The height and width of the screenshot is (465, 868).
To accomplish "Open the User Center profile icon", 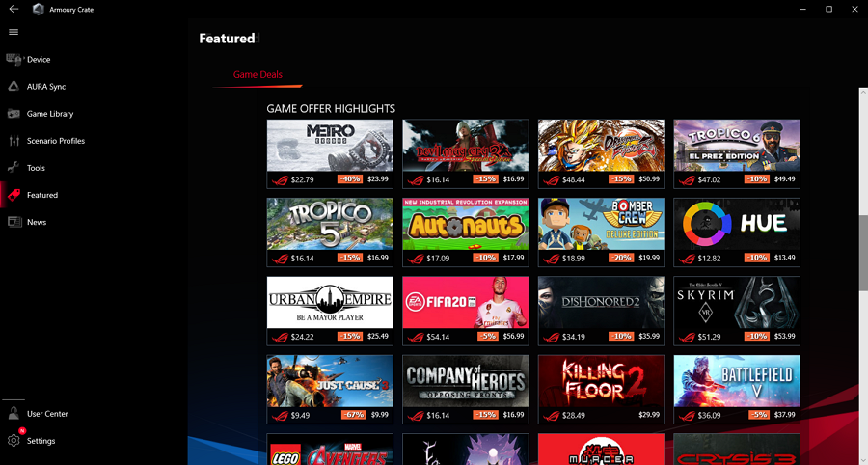I will (x=14, y=414).
